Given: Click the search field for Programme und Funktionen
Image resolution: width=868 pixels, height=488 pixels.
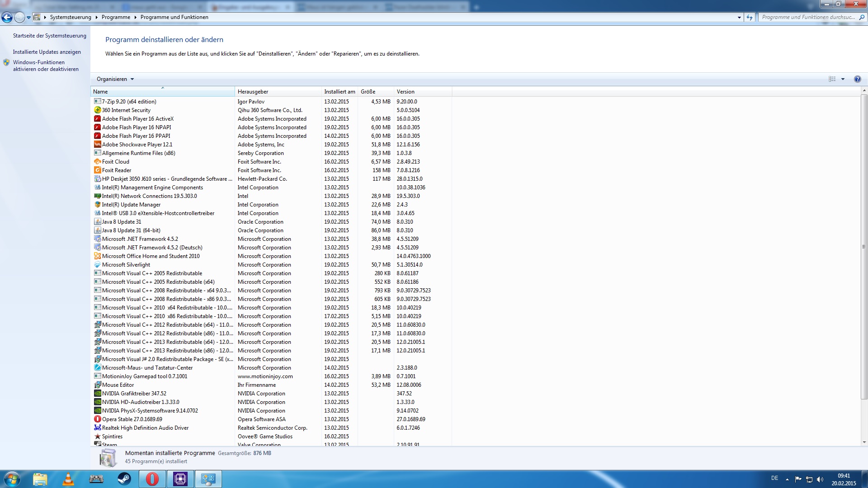Looking at the screenshot, I should (808, 17).
